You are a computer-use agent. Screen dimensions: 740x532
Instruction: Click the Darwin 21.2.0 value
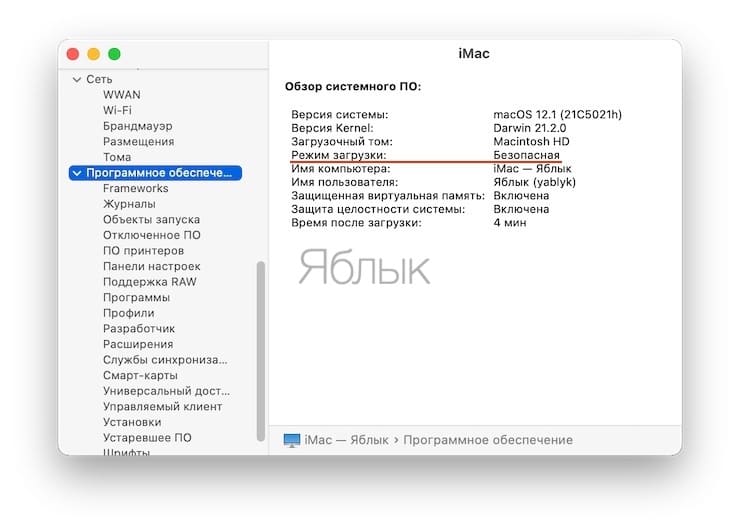pos(530,128)
